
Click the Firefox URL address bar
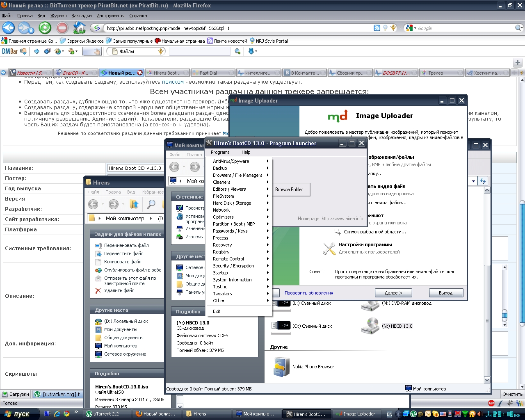pos(238,28)
